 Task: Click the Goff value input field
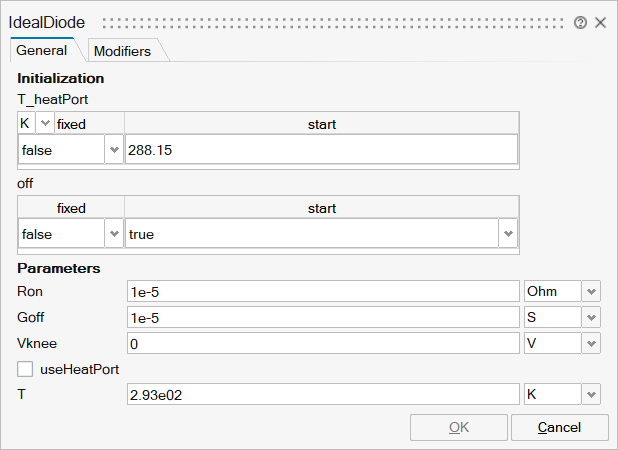[x=322, y=317]
